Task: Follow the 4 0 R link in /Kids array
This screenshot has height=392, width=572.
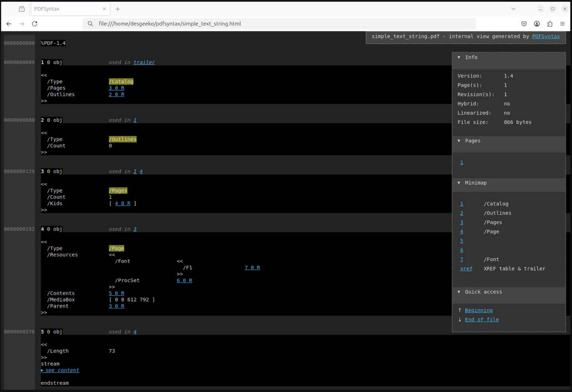Action: click(x=123, y=203)
